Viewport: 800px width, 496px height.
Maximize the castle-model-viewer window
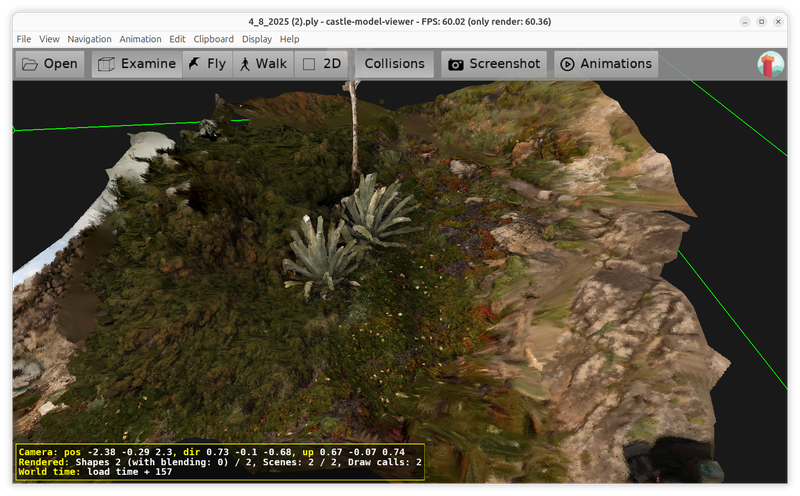761,21
